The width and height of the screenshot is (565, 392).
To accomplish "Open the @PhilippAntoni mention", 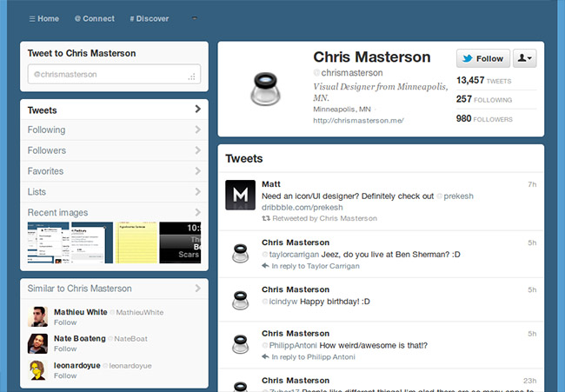I will 289,345.
